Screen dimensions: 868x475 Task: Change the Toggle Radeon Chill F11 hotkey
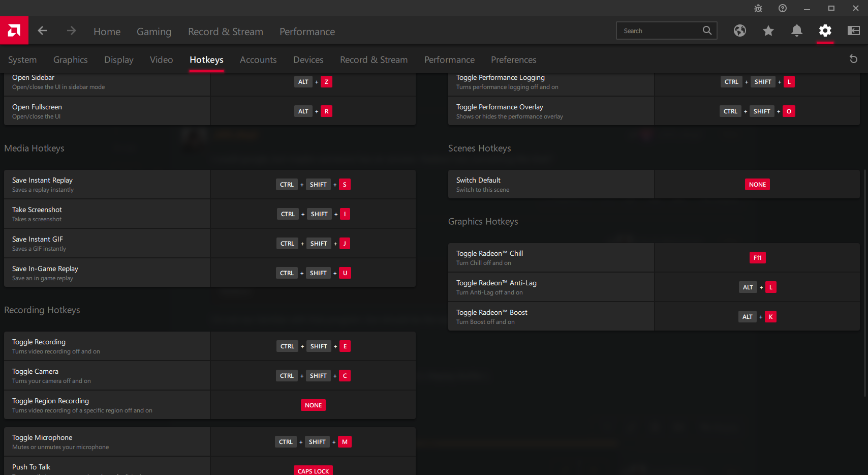tap(757, 258)
